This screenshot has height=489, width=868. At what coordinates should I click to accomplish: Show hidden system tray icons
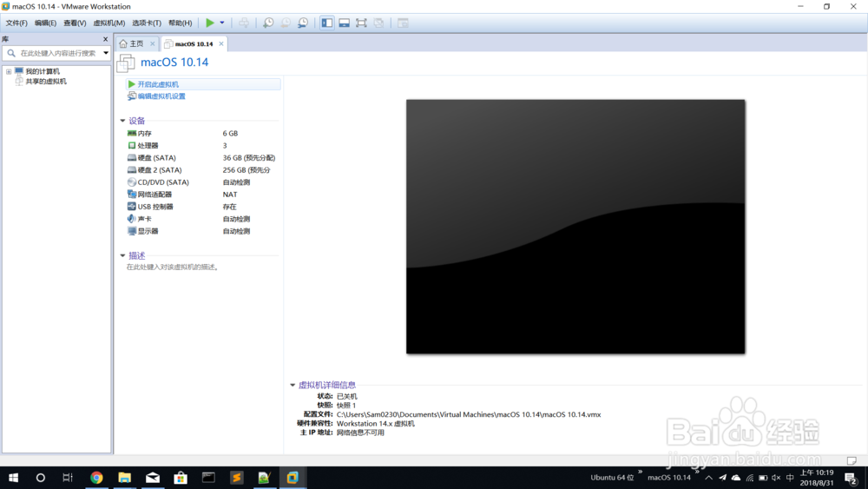pos(708,478)
